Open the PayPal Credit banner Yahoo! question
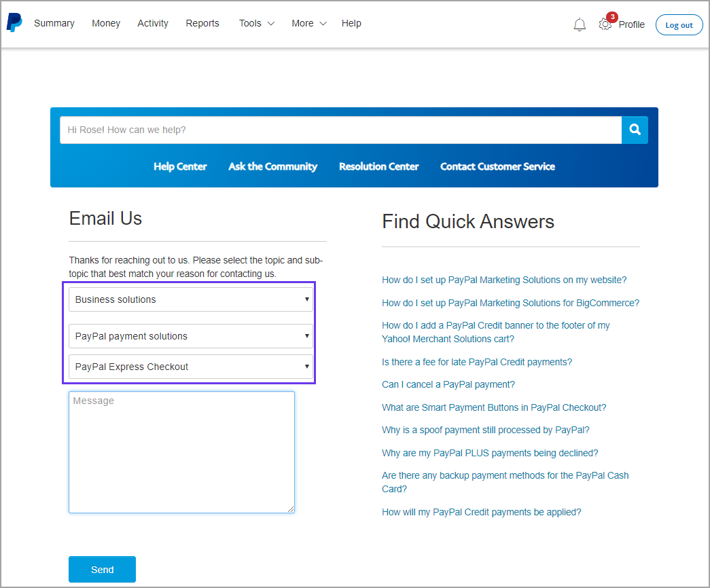The image size is (710, 588). (496, 332)
